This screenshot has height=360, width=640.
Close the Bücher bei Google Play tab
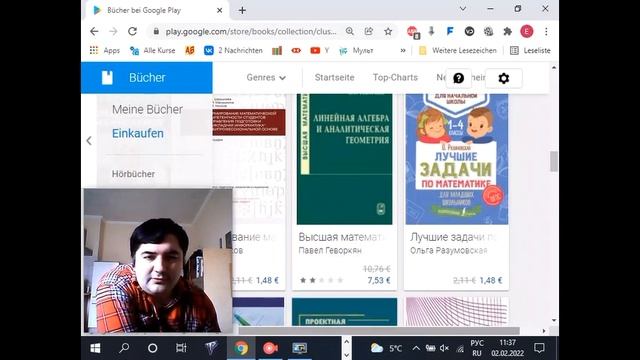(219, 11)
